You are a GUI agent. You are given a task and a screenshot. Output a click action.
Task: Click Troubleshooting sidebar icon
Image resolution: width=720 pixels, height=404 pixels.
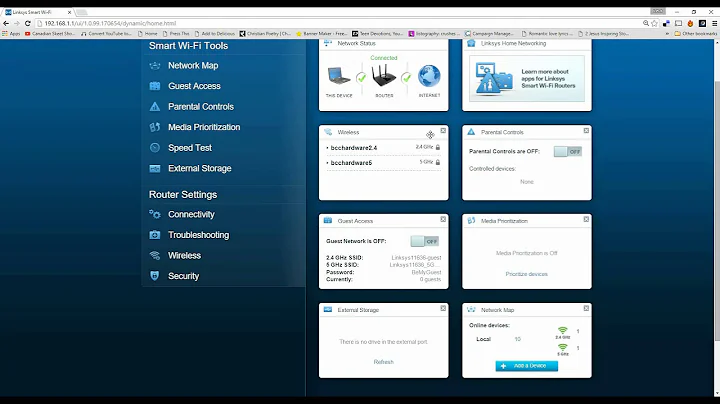155,235
